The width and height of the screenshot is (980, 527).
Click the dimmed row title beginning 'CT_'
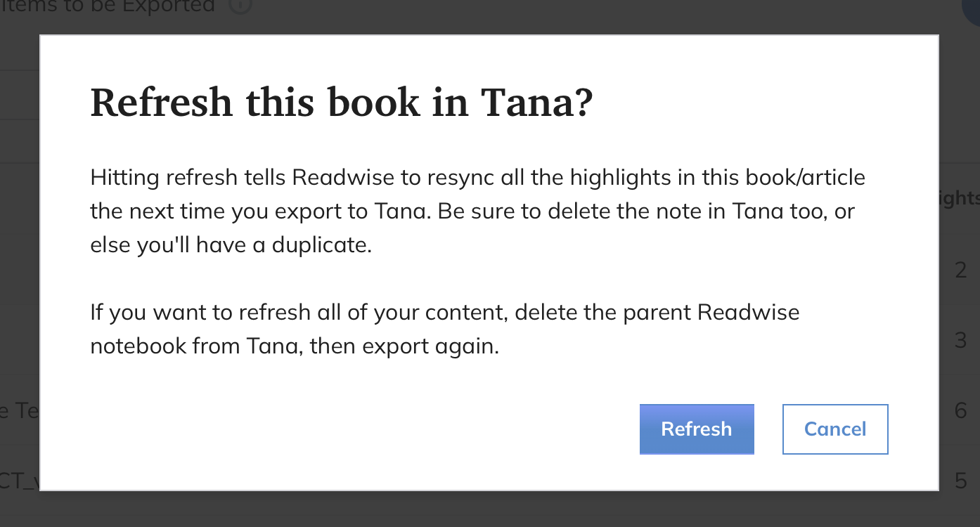click(20, 481)
